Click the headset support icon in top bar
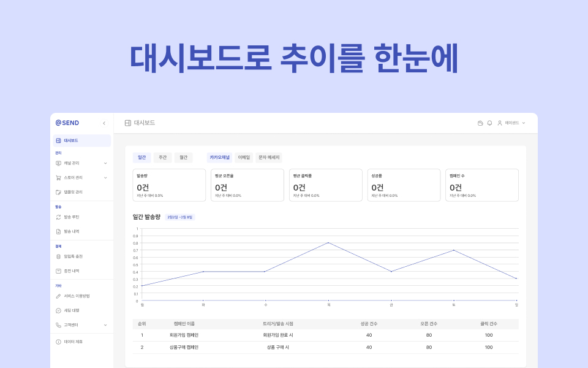 [480, 122]
